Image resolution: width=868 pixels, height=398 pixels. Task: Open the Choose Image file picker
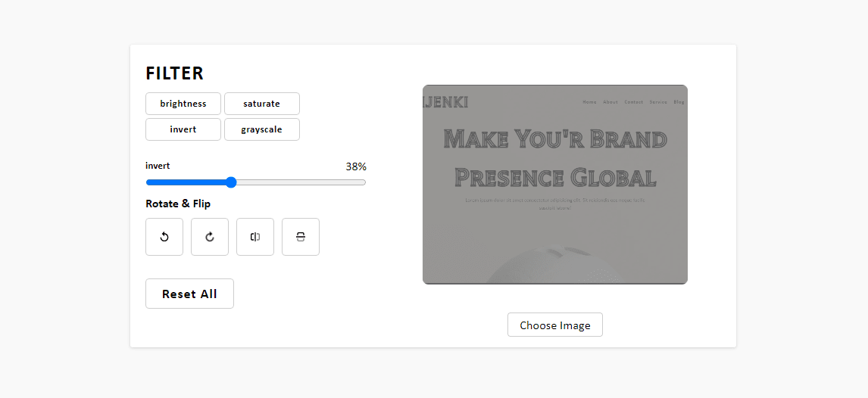(x=555, y=325)
